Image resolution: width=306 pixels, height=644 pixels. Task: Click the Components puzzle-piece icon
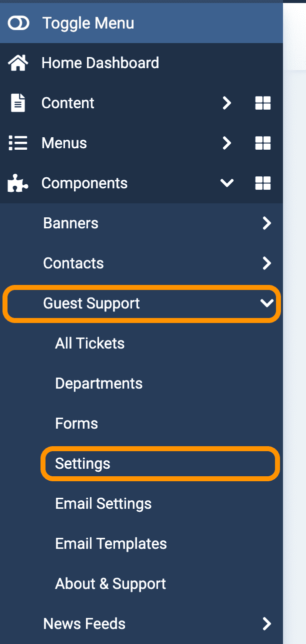pyautogui.click(x=18, y=183)
